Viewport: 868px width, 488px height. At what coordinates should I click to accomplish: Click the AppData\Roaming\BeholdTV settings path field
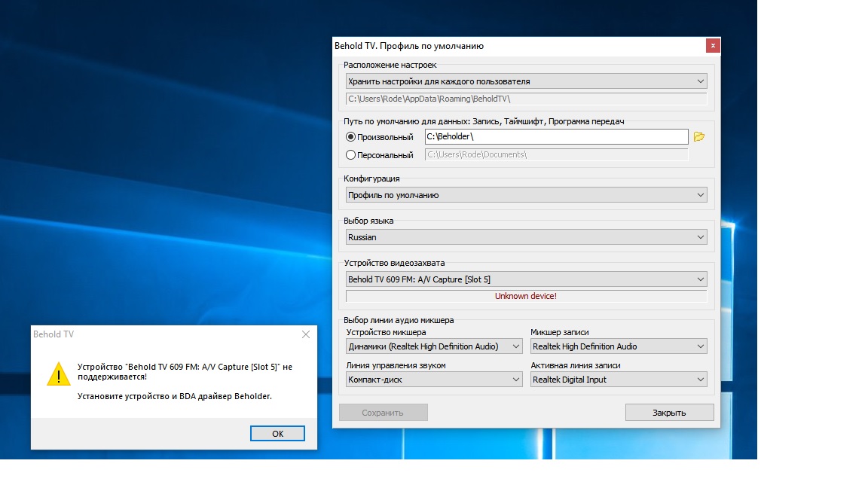click(527, 99)
